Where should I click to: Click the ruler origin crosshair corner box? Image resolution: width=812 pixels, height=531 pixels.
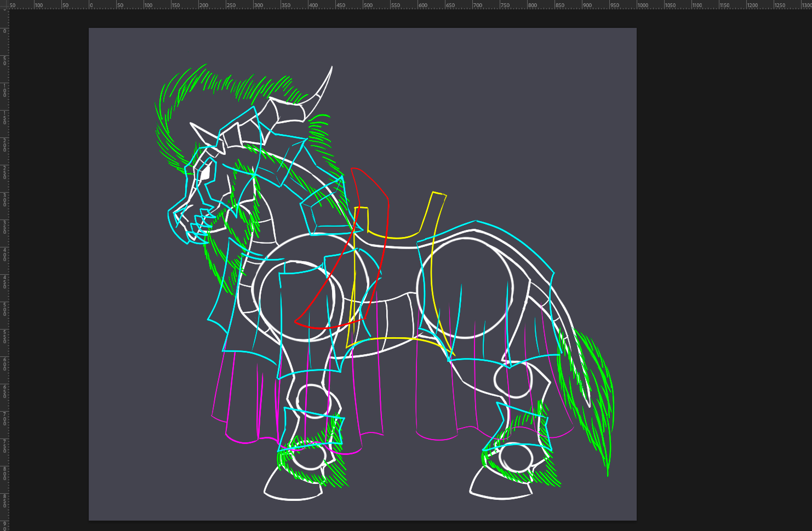4,5
